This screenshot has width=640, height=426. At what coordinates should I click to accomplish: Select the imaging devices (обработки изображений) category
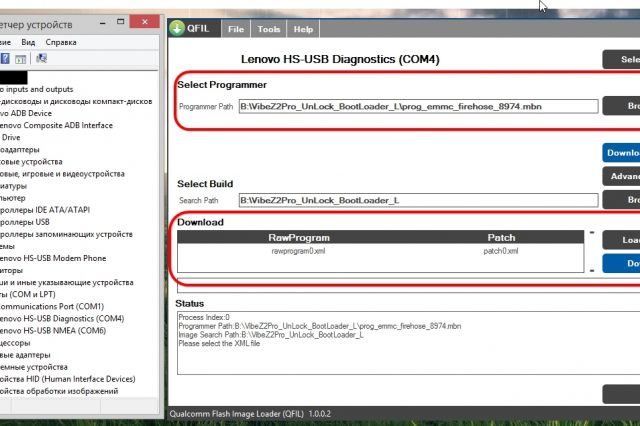(x=59, y=391)
